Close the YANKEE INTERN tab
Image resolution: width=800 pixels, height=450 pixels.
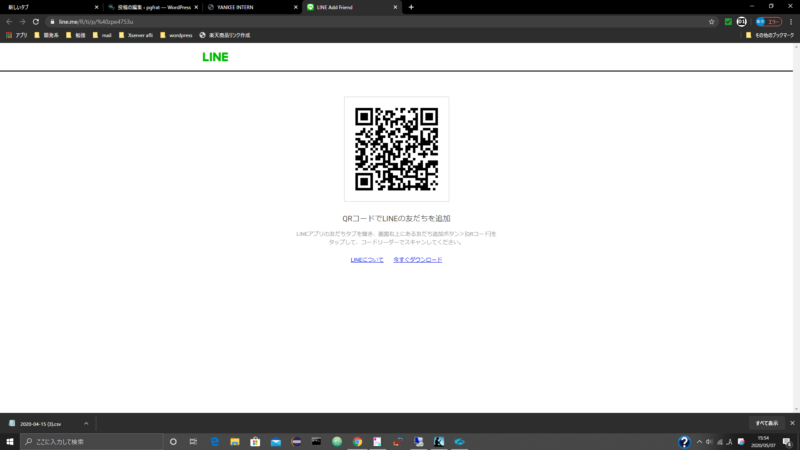coord(295,7)
